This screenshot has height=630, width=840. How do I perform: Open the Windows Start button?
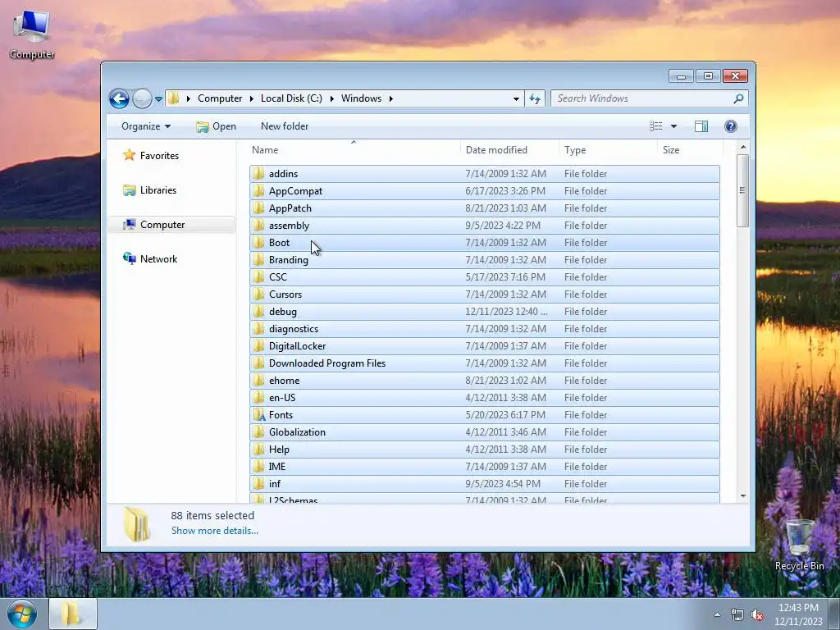click(22, 614)
